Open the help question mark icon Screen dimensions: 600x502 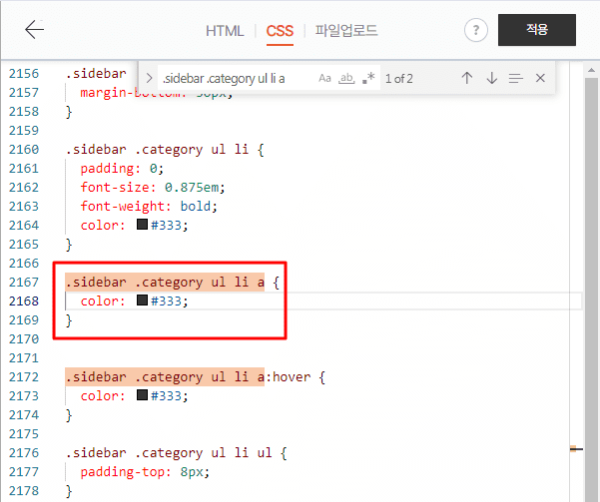pos(476,30)
